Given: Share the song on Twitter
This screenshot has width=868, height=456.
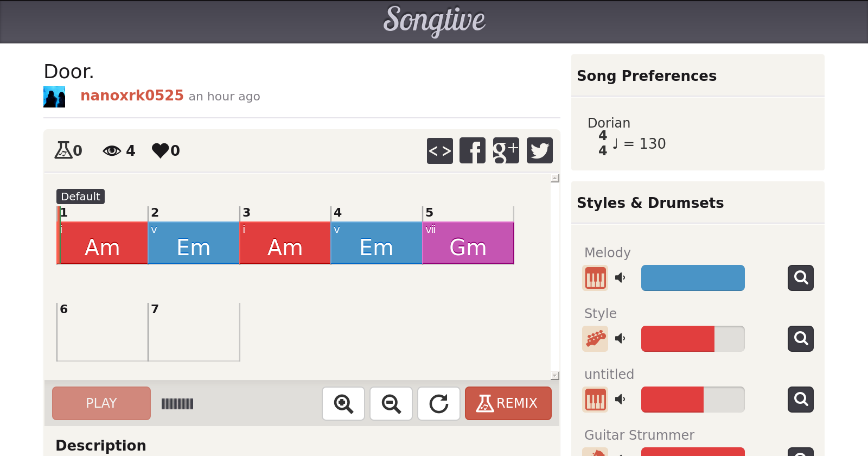Looking at the screenshot, I should coord(539,150).
